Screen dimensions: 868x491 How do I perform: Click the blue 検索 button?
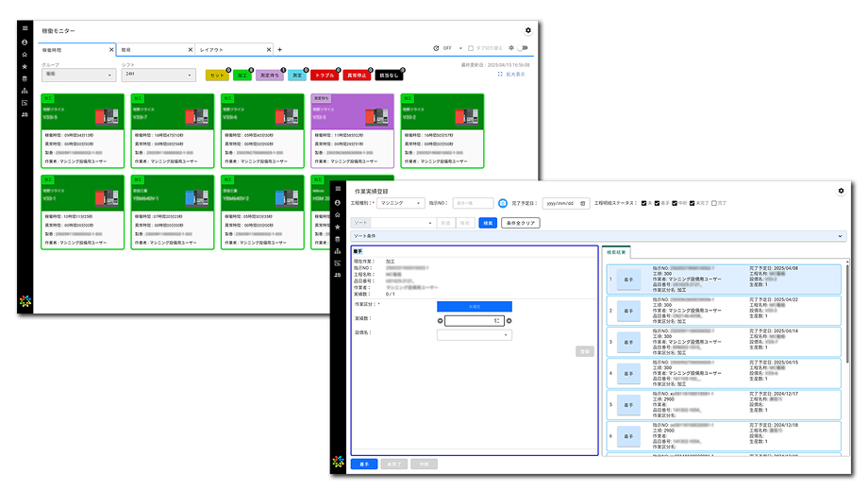(x=487, y=223)
